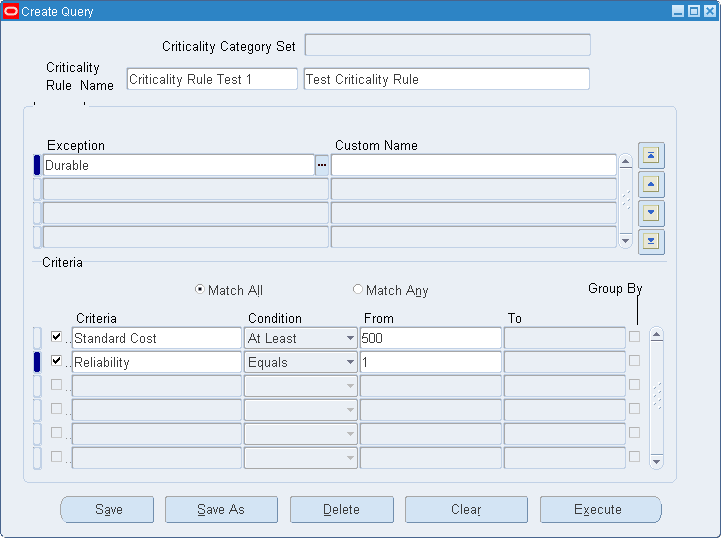Click Criteria list scrollbar up arrow

656,334
